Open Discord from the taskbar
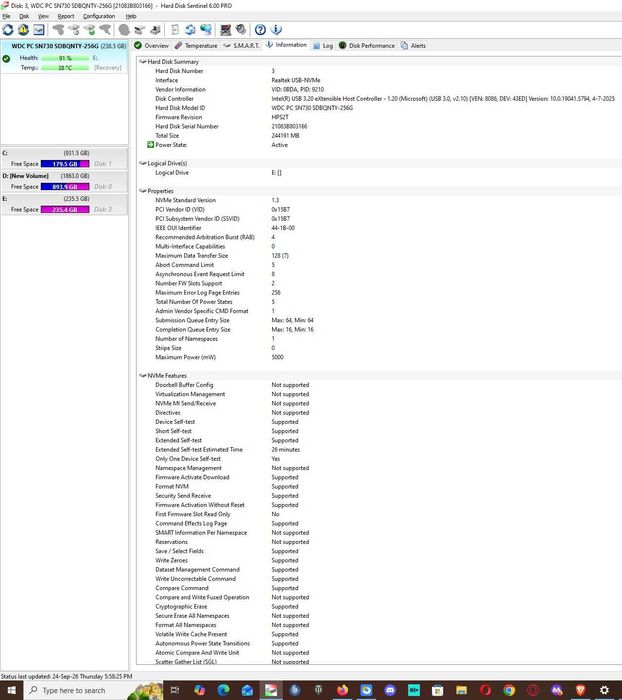This screenshot has height=700, width=622. point(390,690)
